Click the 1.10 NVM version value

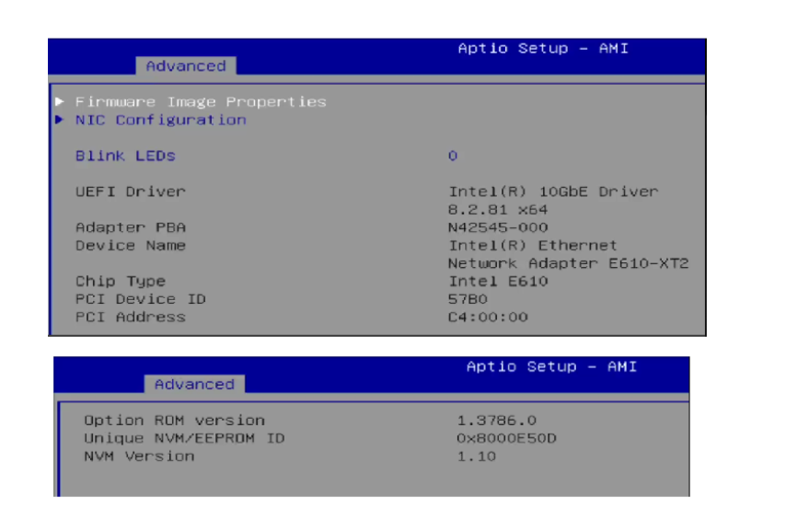[x=476, y=457]
